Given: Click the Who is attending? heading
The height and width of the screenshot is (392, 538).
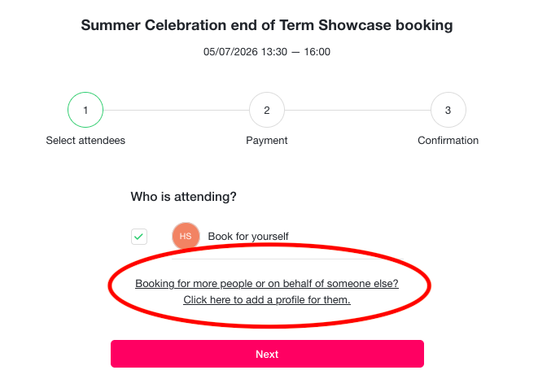Looking at the screenshot, I should click(183, 197).
